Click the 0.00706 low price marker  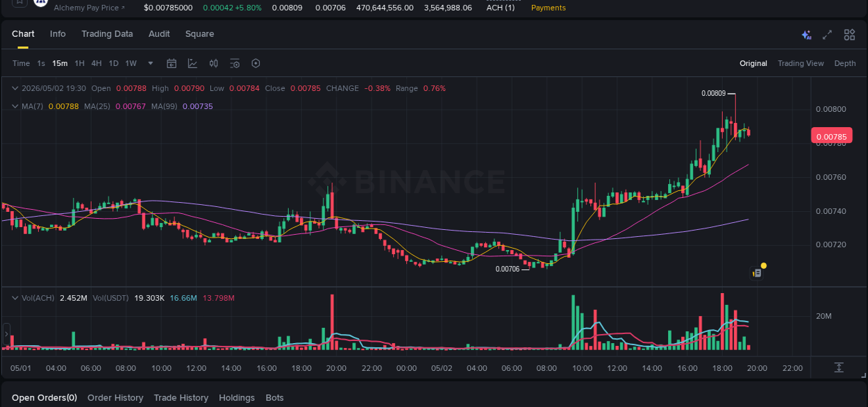[x=508, y=269]
